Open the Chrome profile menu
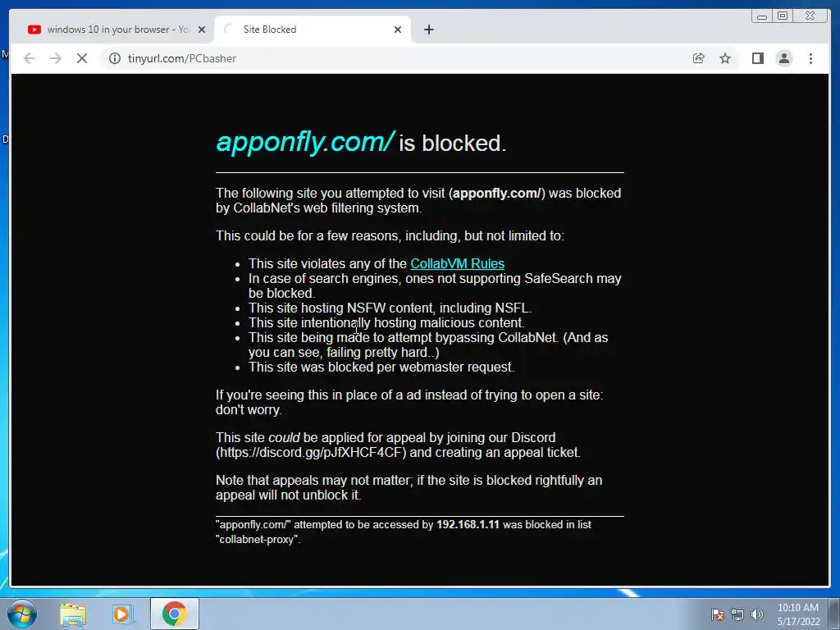 click(783, 58)
